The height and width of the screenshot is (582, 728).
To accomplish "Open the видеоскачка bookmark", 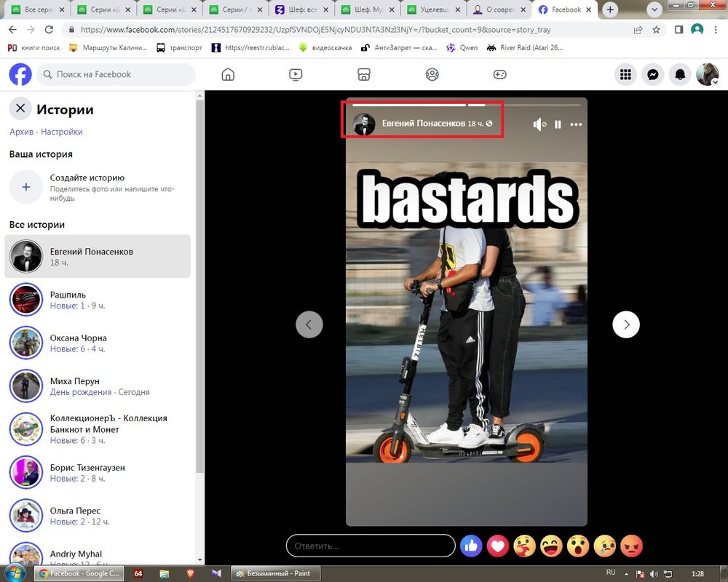I will point(325,47).
